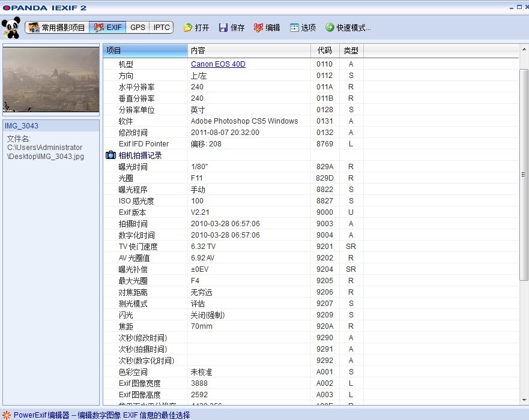The image size is (529, 420).
Task: Click the panda logo icon
Action: [11, 28]
